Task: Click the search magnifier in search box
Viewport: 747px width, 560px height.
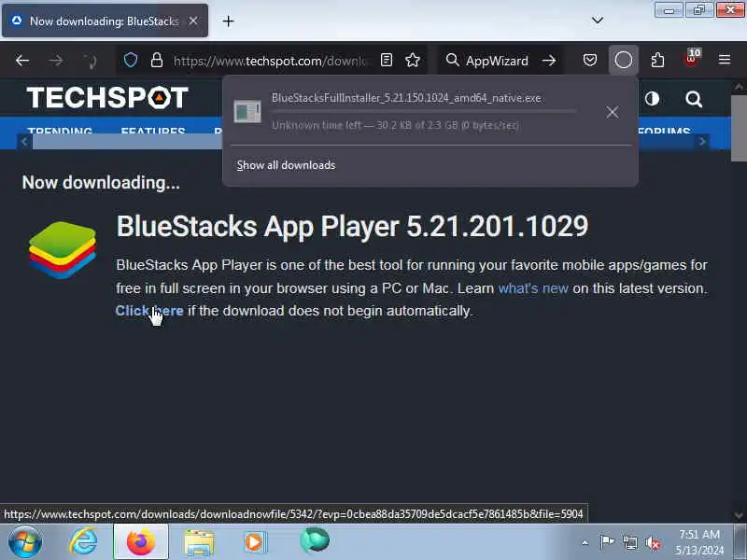Action: click(452, 60)
